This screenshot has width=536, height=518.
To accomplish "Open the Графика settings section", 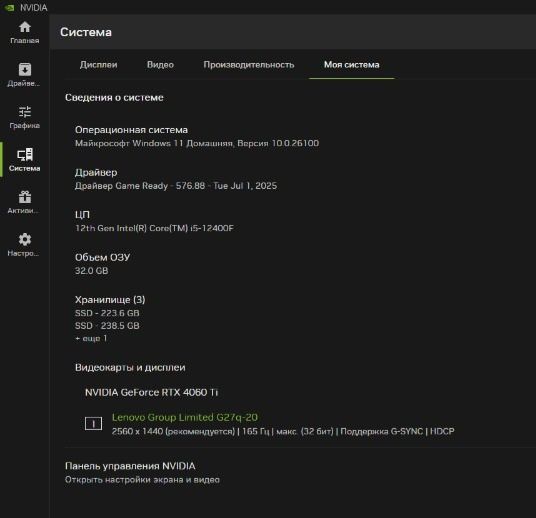I will [x=25, y=117].
